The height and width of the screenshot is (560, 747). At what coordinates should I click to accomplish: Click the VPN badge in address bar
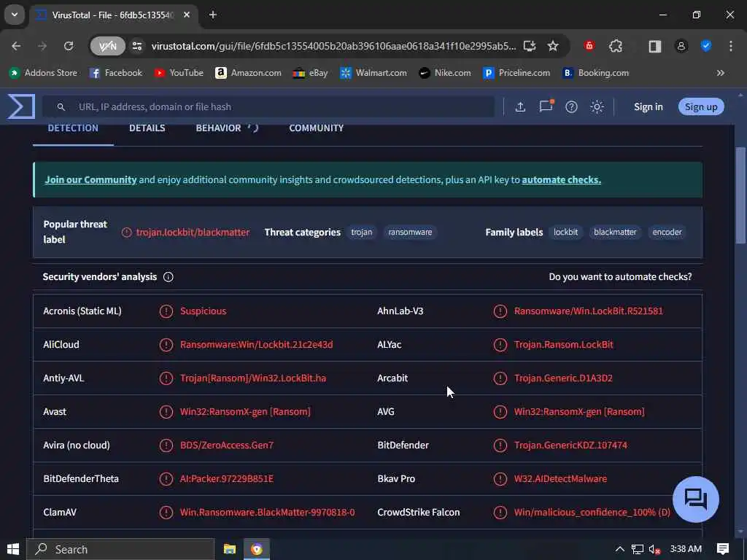tap(108, 46)
